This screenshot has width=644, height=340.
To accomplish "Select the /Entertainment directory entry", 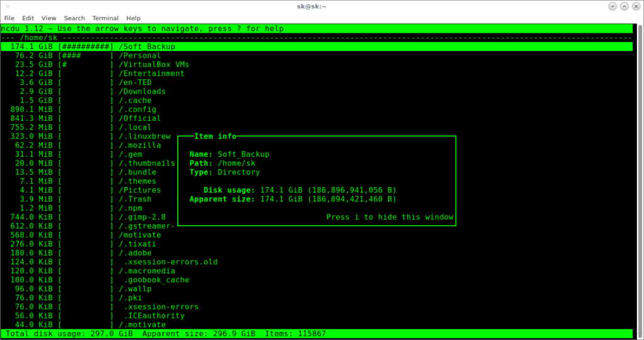I will (x=152, y=74).
